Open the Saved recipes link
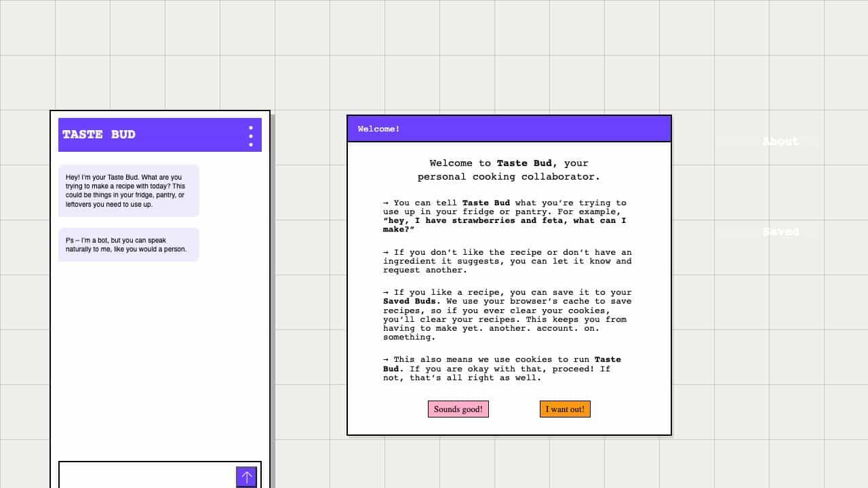This screenshot has width=868, height=488. [x=781, y=231]
